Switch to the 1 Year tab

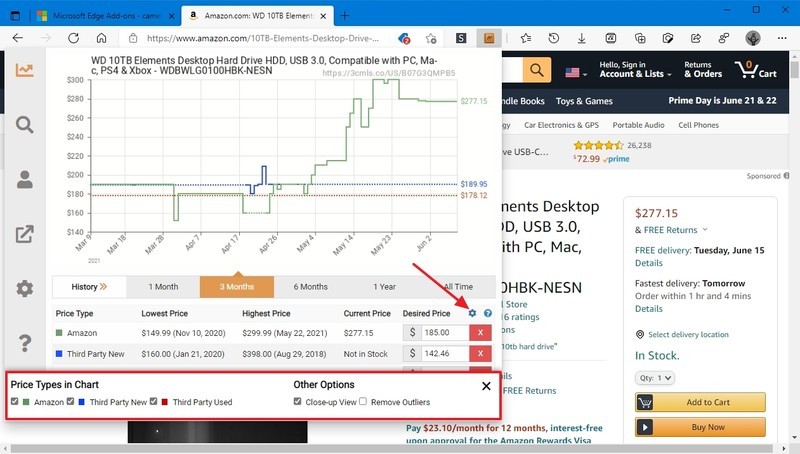(384, 287)
